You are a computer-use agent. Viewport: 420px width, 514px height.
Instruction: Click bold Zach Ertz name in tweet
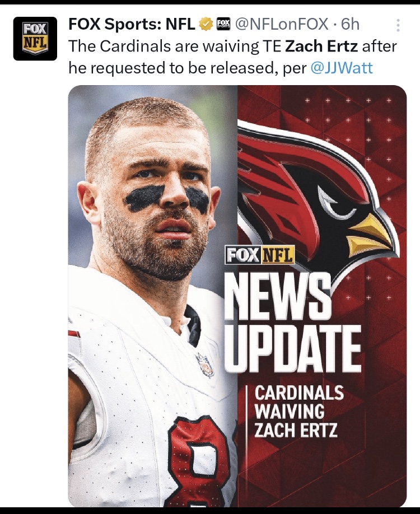coord(321,46)
